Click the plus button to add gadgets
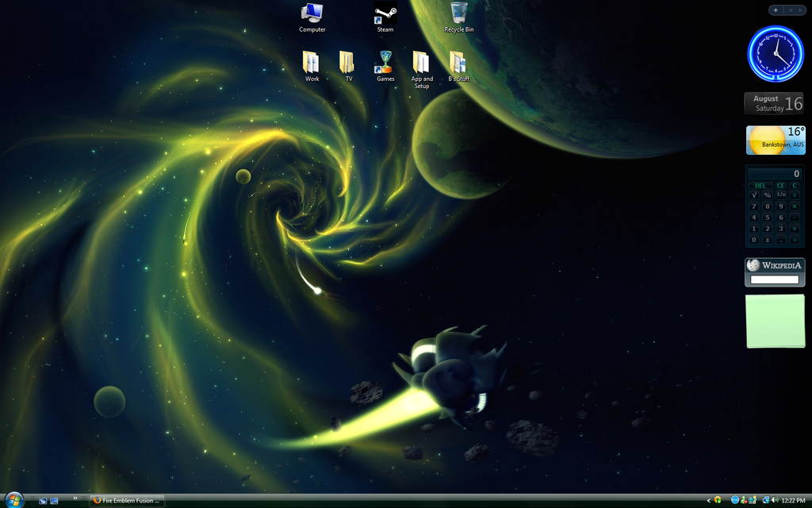 click(776, 10)
